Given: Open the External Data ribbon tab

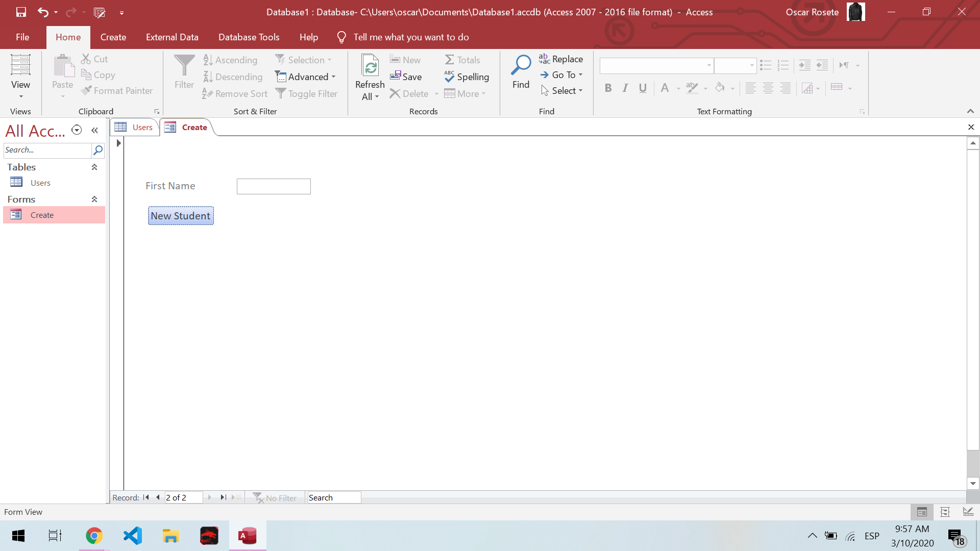Looking at the screenshot, I should pyautogui.click(x=172, y=37).
